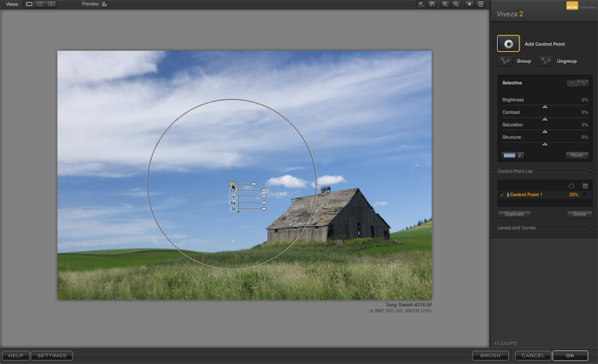Collapse the Control Point List section

point(589,171)
